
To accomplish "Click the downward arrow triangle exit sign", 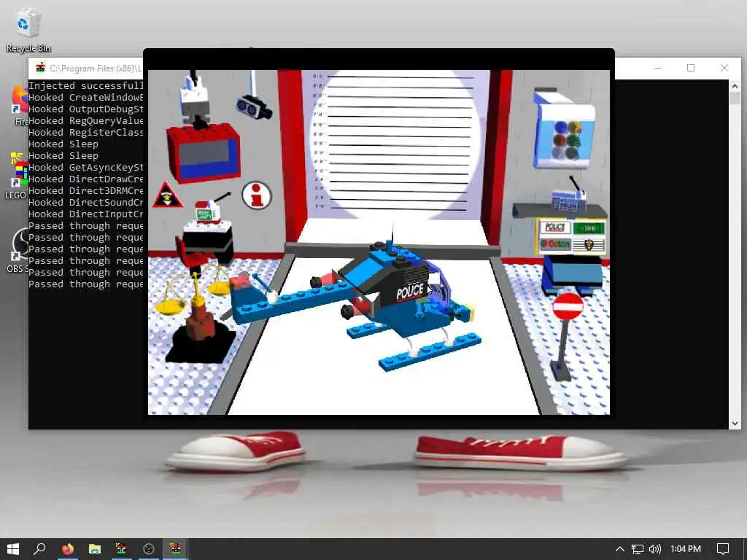I will [x=167, y=195].
